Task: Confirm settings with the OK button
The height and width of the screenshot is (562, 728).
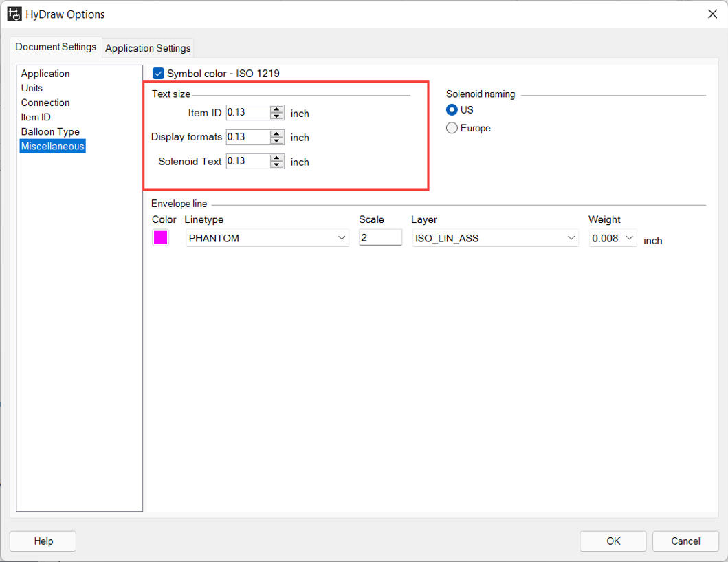Action: point(613,541)
